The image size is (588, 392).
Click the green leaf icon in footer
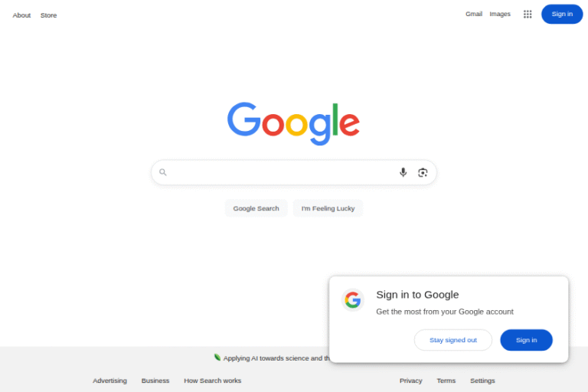coord(217,357)
